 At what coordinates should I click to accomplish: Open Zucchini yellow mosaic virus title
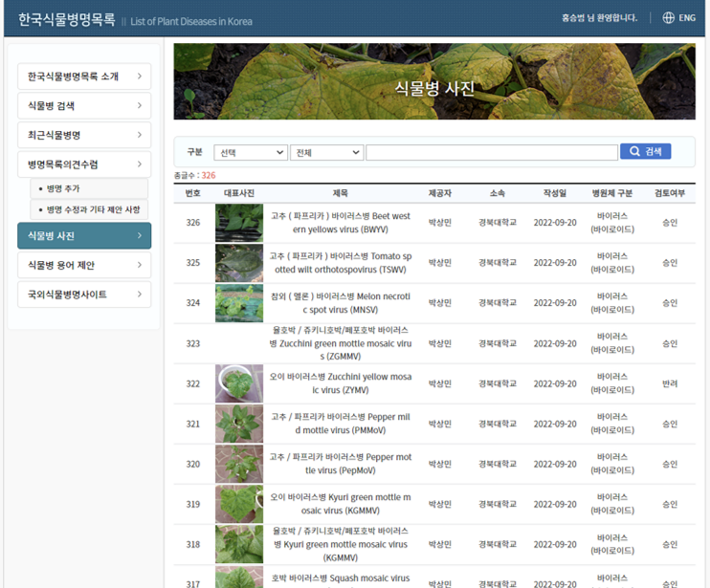341,383
